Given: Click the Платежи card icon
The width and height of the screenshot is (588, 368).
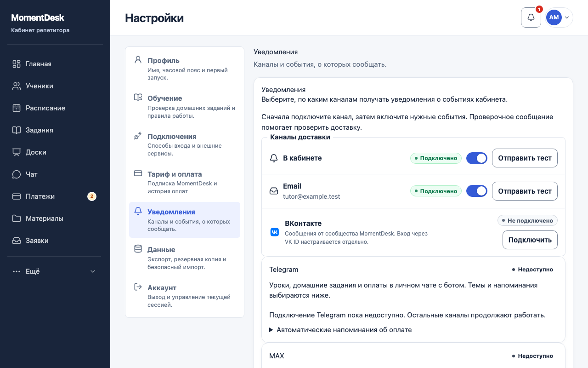Looking at the screenshot, I should [17, 196].
